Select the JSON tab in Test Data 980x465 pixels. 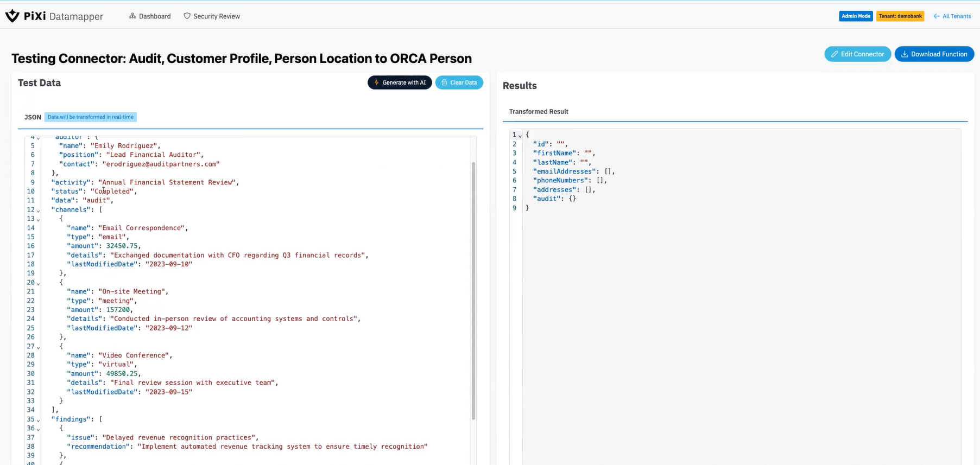[x=33, y=117]
